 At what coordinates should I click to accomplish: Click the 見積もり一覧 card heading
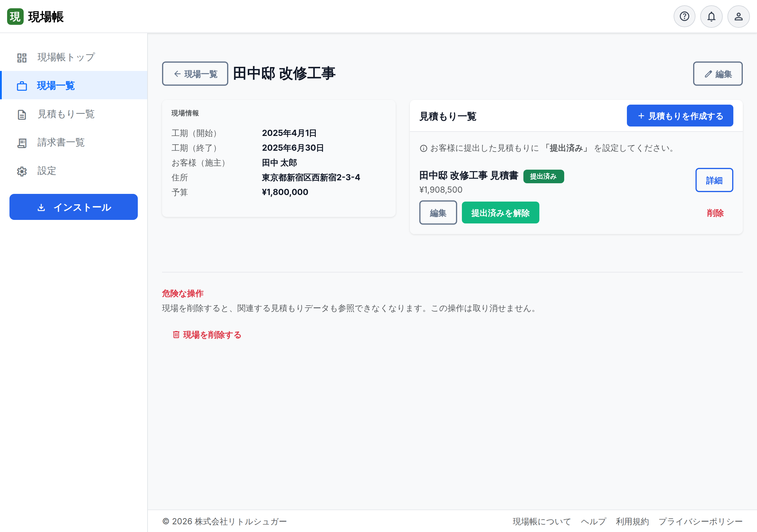tap(447, 116)
